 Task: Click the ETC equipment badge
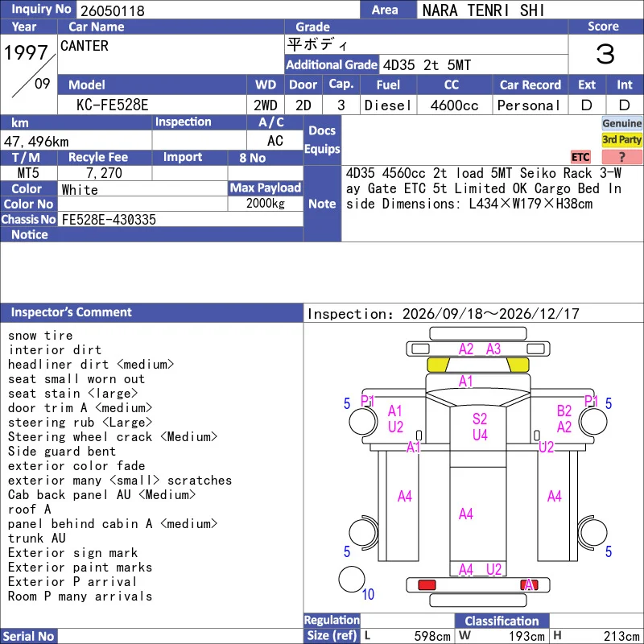point(580,157)
